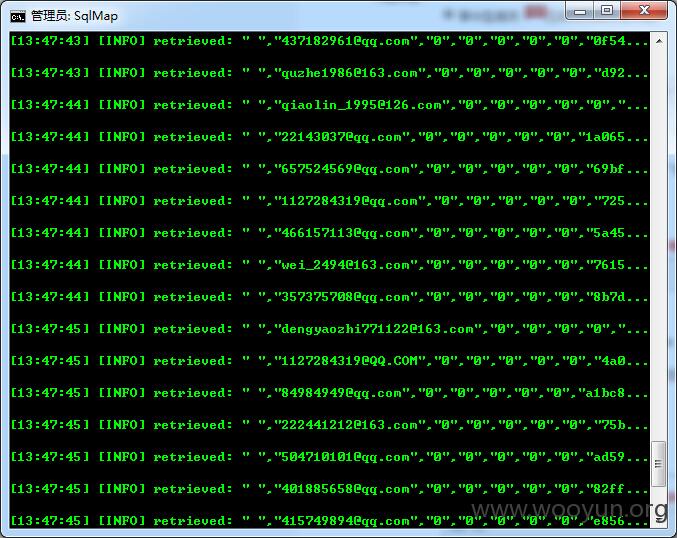Click the email 222441212@163.com
Image resolution: width=677 pixels, height=538 pixels.
point(349,425)
